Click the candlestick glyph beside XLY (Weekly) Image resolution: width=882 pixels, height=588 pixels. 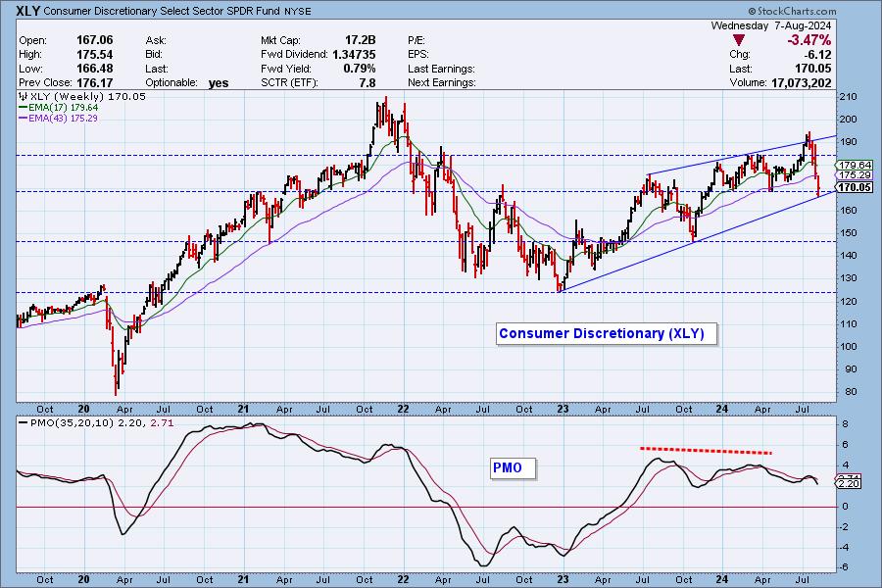click(x=24, y=97)
